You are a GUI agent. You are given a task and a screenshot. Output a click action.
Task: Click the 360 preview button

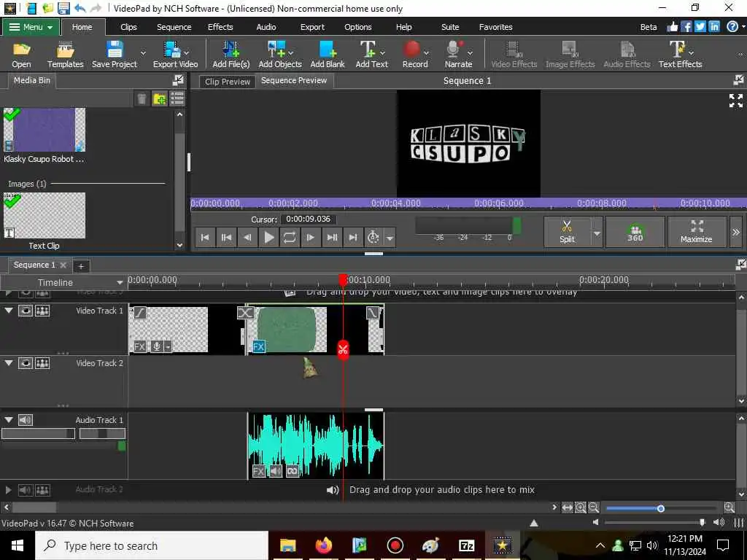point(635,232)
